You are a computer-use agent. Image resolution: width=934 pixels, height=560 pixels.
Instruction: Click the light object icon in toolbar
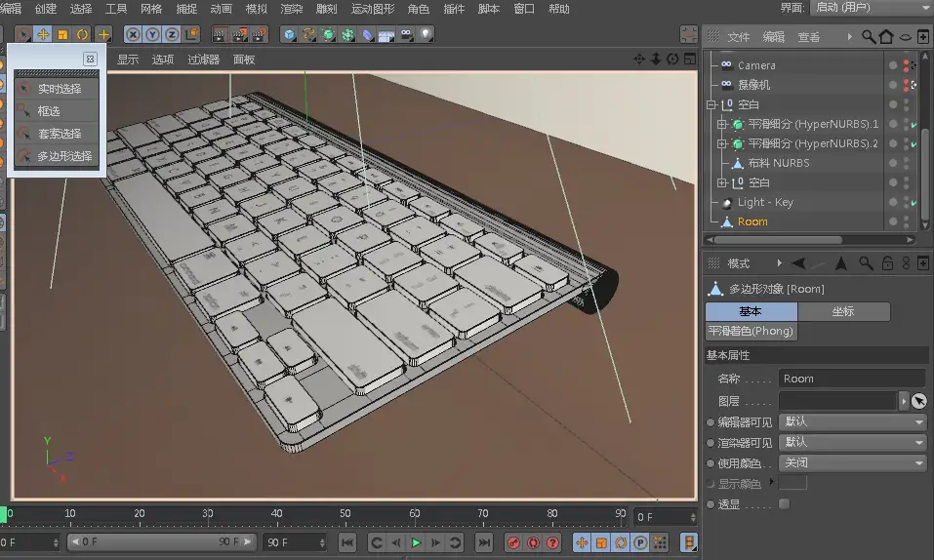(x=426, y=34)
